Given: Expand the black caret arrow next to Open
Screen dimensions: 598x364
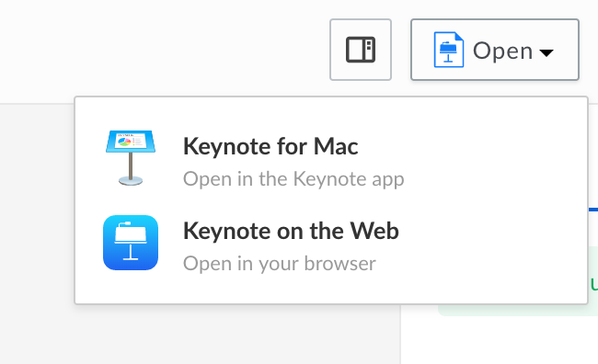Looking at the screenshot, I should click(x=546, y=52).
